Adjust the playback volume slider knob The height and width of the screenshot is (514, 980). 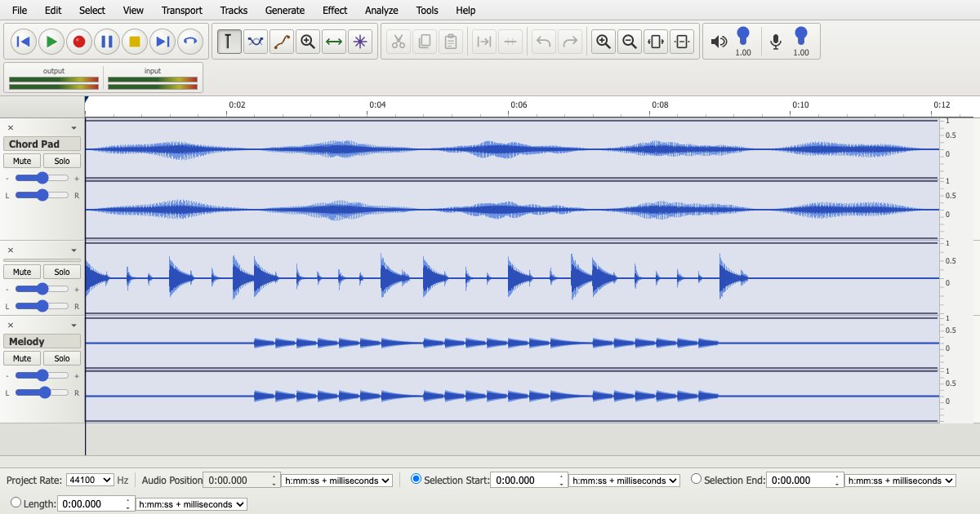pyautogui.click(x=742, y=35)
